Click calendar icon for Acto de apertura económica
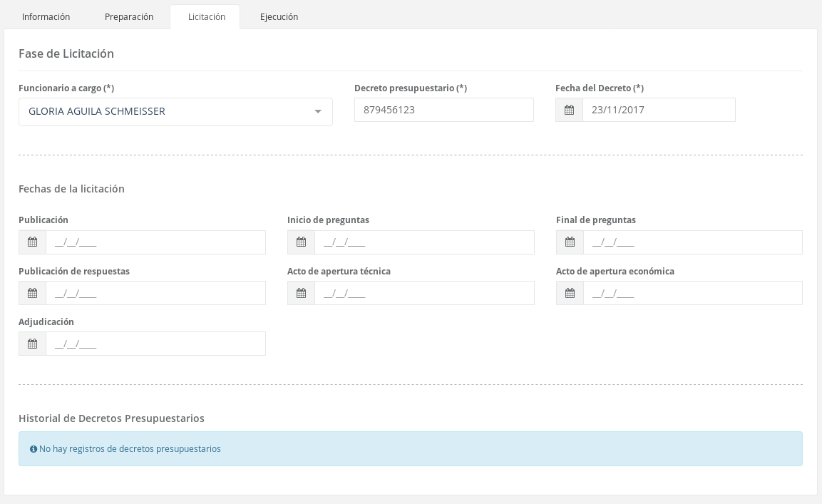The height and width of the screenshot is (504, 822). [x=570, y=293]
